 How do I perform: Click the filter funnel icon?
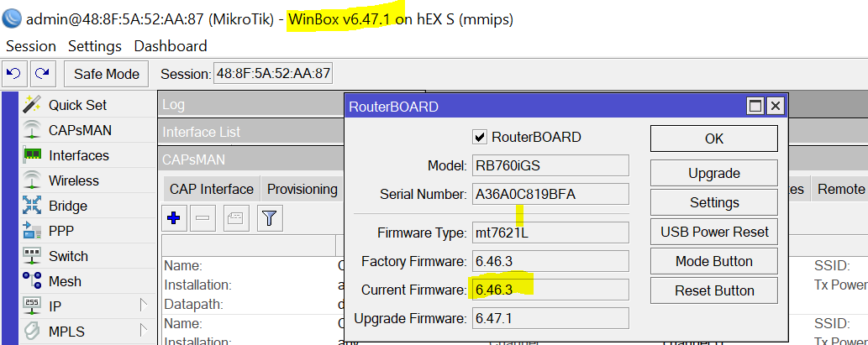point(270,218)
